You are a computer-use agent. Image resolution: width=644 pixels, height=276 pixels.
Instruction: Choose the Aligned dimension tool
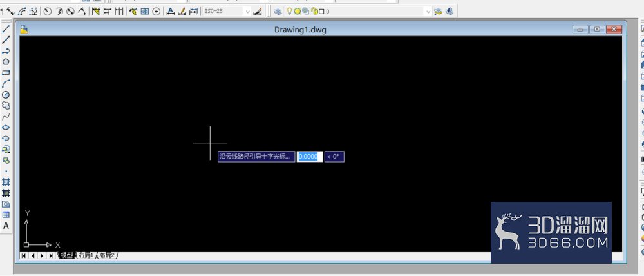pos(10,12)
